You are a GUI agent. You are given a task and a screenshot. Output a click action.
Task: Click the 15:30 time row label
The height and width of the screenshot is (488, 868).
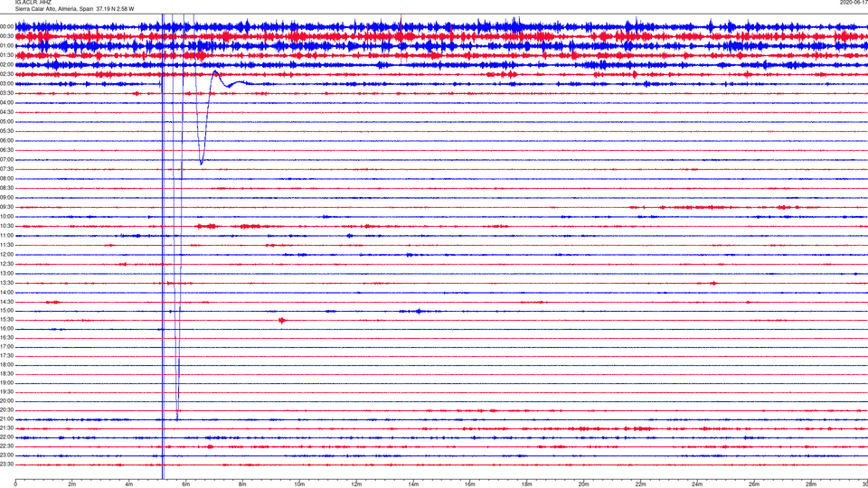coord(6,320)
